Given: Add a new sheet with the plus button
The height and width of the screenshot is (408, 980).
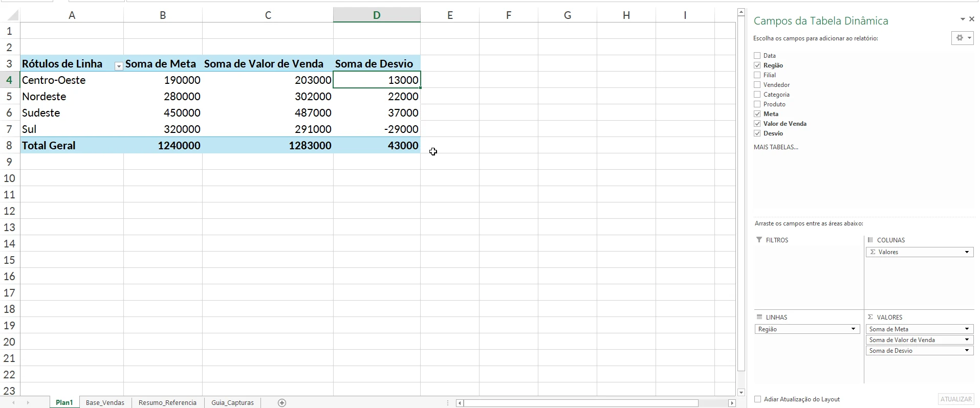Looking at the screenshot, I should (x=282, y=403).
